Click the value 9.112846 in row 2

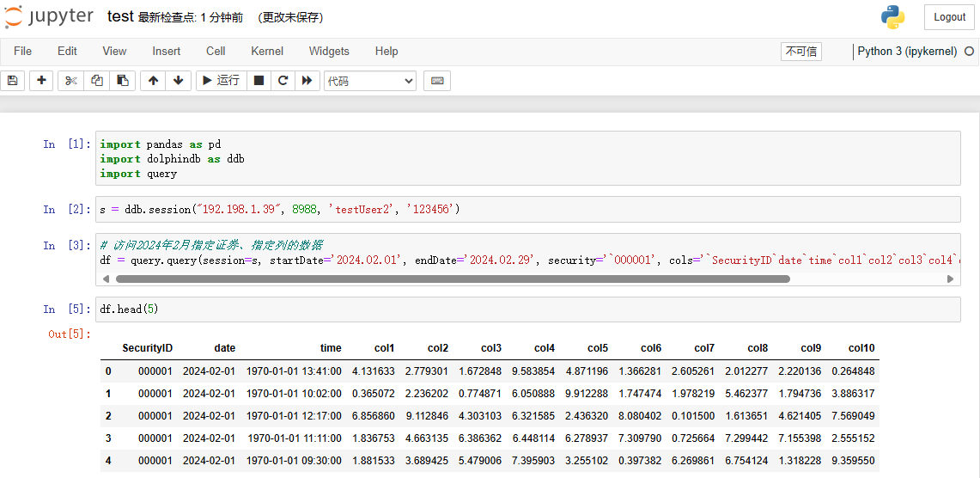tap(426, 416)
